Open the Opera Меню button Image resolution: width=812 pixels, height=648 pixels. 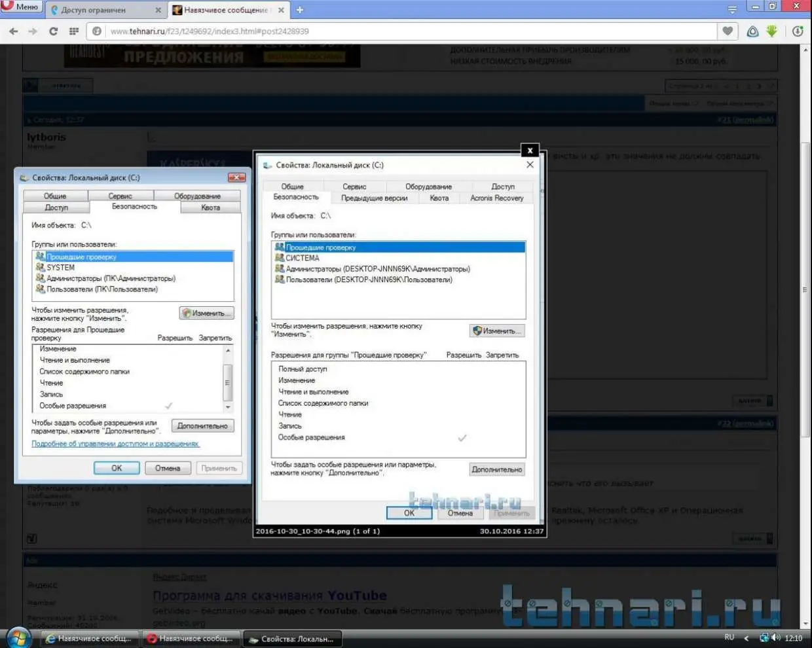21,7
